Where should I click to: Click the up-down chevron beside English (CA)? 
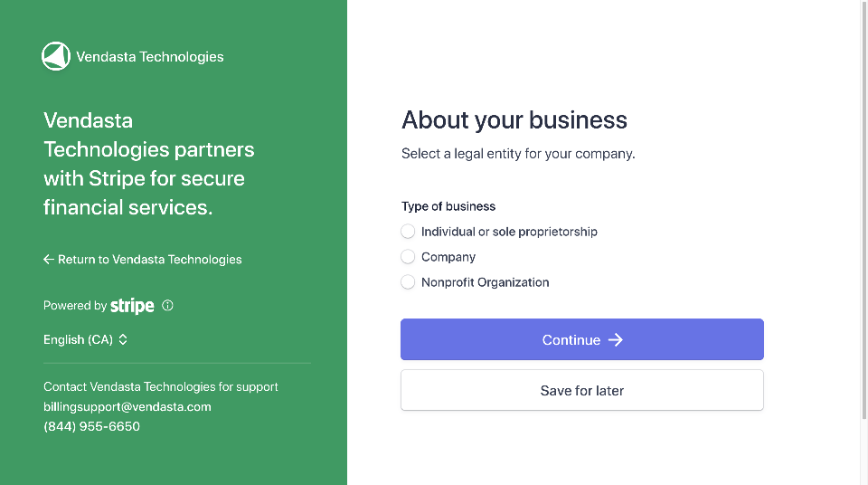(x=123, y=340)
